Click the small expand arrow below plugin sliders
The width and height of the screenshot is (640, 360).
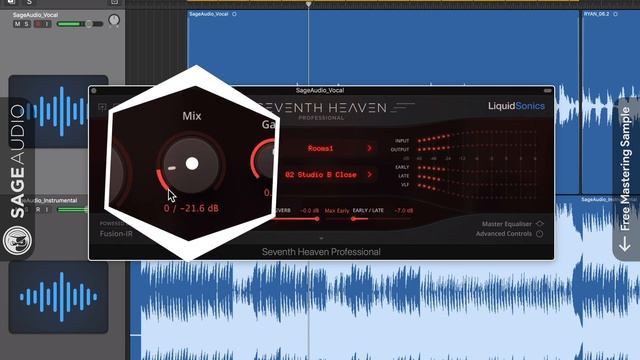(321, 238)
